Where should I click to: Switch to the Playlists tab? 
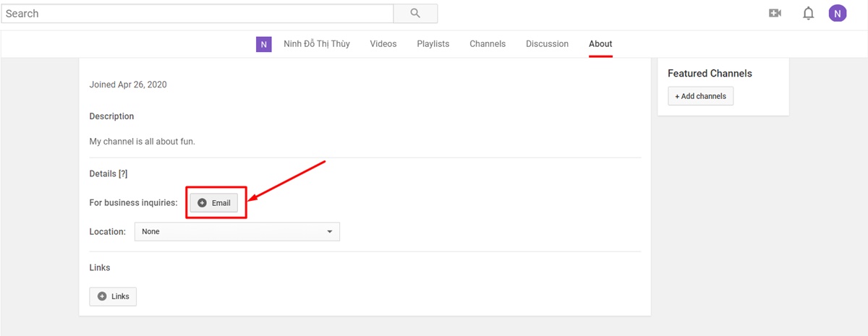[433, 44]
